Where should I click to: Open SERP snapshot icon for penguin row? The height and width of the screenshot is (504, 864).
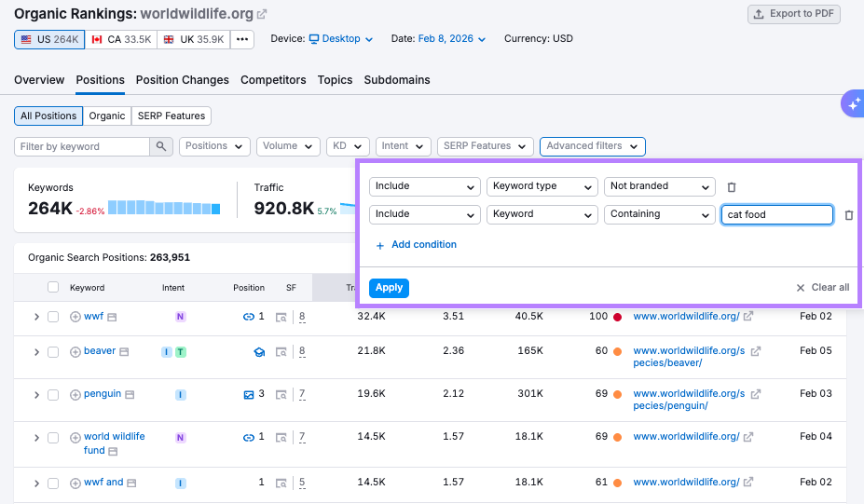(x=281, y=395)
